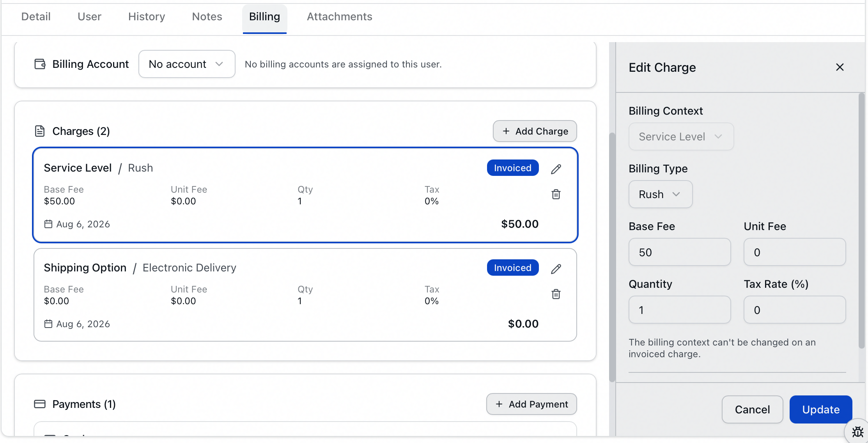868x443 pixels.
Task: Switch to the Detail tab
Action: pos(36,16)
